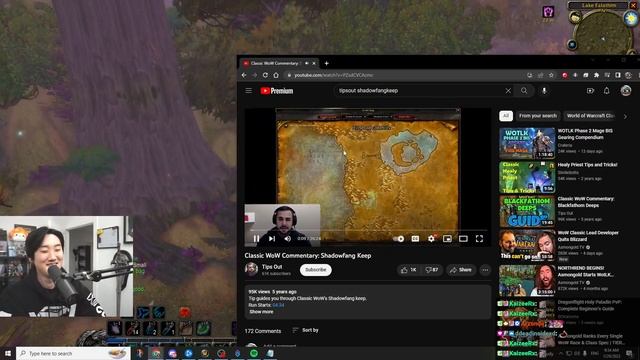Expand the description with Show more

pos(261,312)
